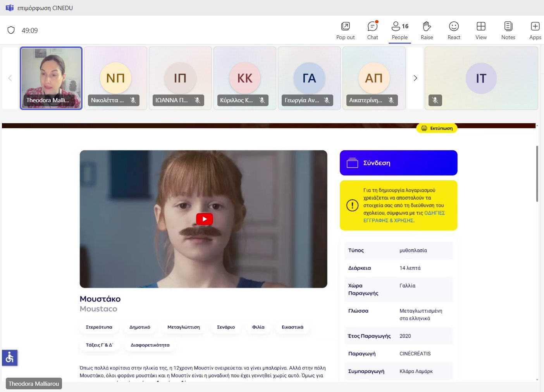This screenshot has height=392, width=544.
Task: Play the Moustaco YouTube video
Action: click(204, 219)
